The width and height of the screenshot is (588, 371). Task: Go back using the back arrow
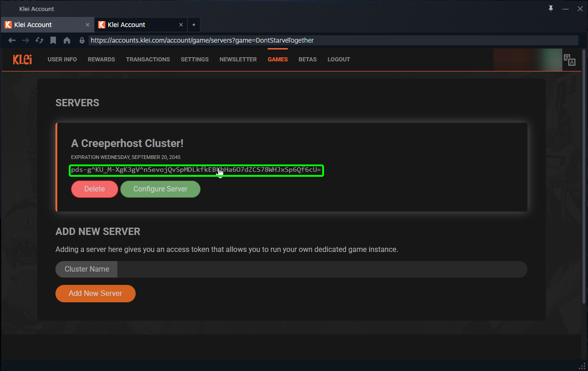coord(12,40)
